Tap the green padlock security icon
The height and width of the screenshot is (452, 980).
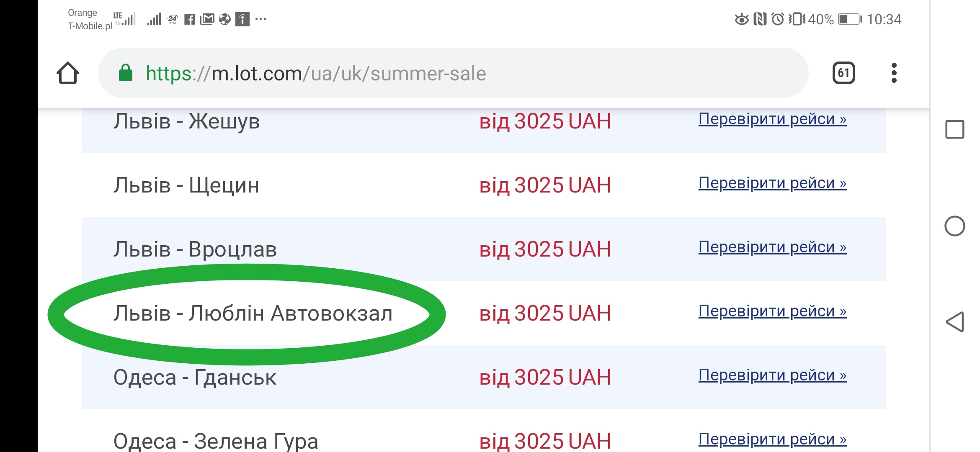125,73
